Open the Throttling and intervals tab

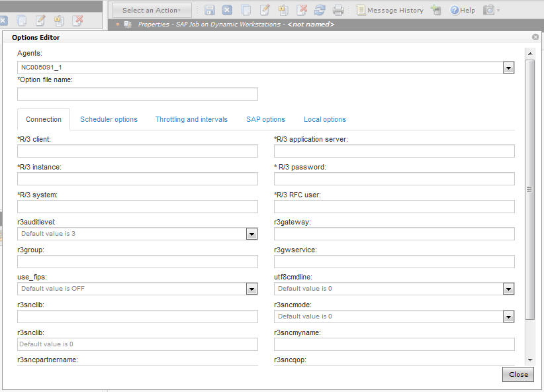tap(191, 119)
